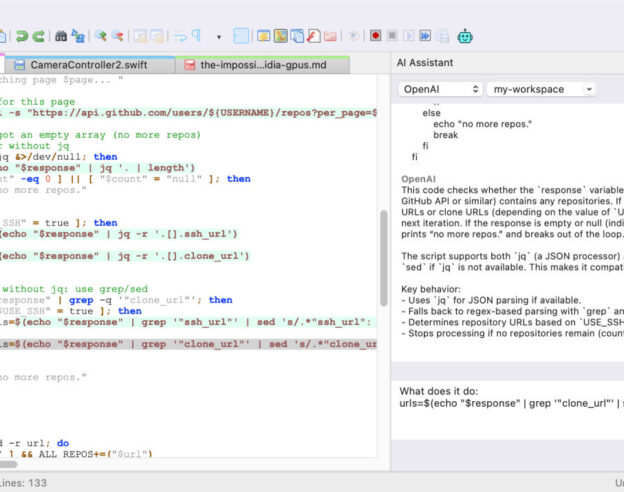This screenshot has width=624, height=492.
Task: Click the jq '.[].ssh_url' code line
Action: (x=119, y=234)
